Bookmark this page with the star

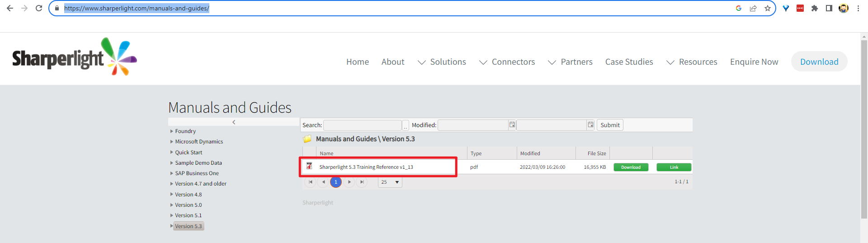[768, 8]
